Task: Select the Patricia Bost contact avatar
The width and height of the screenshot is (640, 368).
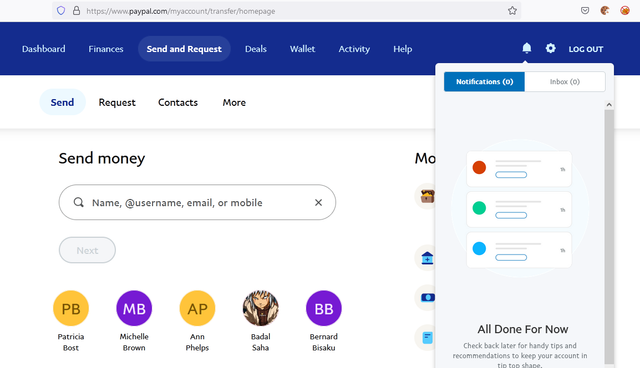Action: coord(71,308)
